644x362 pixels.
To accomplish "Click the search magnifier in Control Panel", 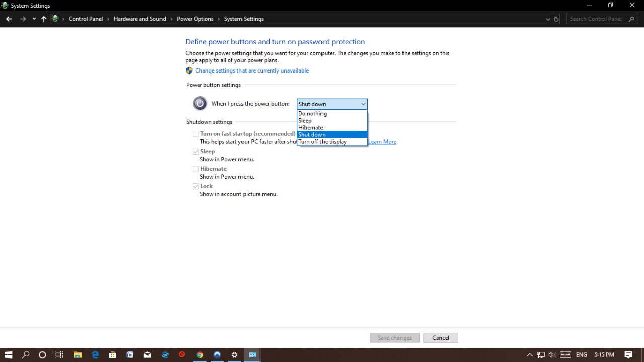I will [x=632, y=19].
